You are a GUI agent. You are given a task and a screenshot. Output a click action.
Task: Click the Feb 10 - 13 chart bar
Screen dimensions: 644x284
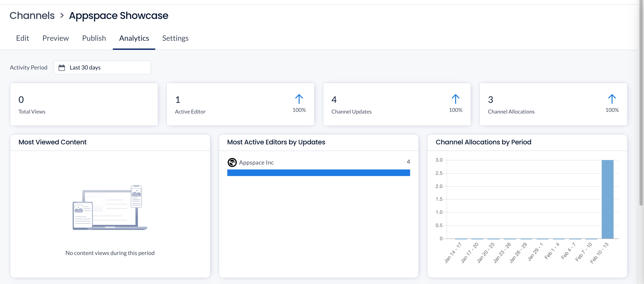point(607,199)
